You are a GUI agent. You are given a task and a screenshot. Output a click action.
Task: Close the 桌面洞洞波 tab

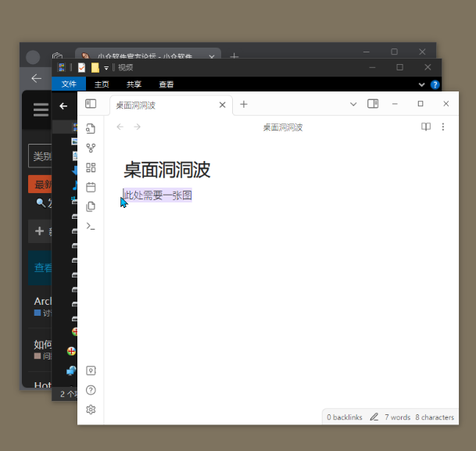click(222, 105)
